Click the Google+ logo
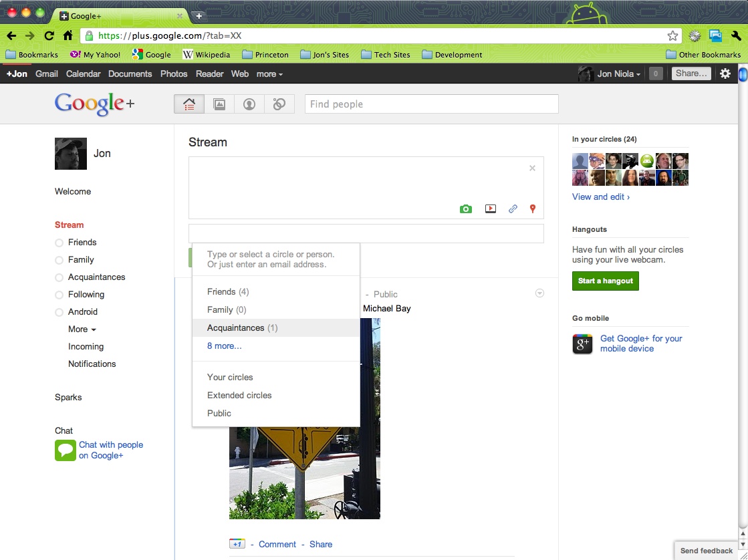Image resolution: width=748 pixels, height=560 pixels. (94, 104)
